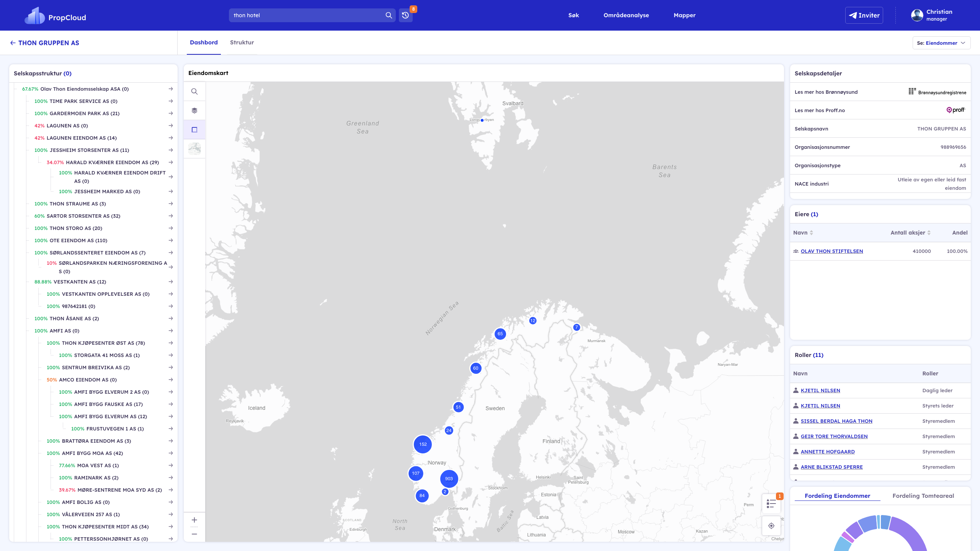The width and height of the screenshot is (980, 551).
Task: Click the 7 property cluster marker
Action: coord(577,327)
